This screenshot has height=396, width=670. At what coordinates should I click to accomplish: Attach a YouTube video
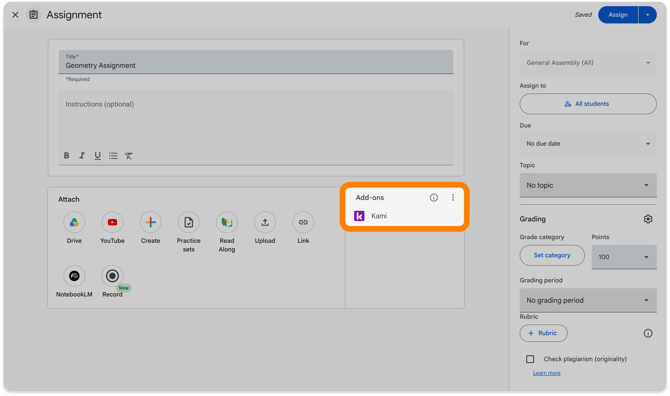pyautogui.click(x=112, y=222)
